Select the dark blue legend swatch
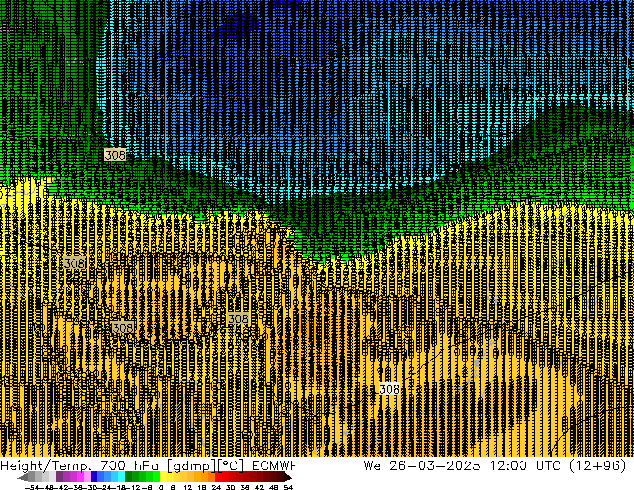The image size is (634, 490). [94, 477]
